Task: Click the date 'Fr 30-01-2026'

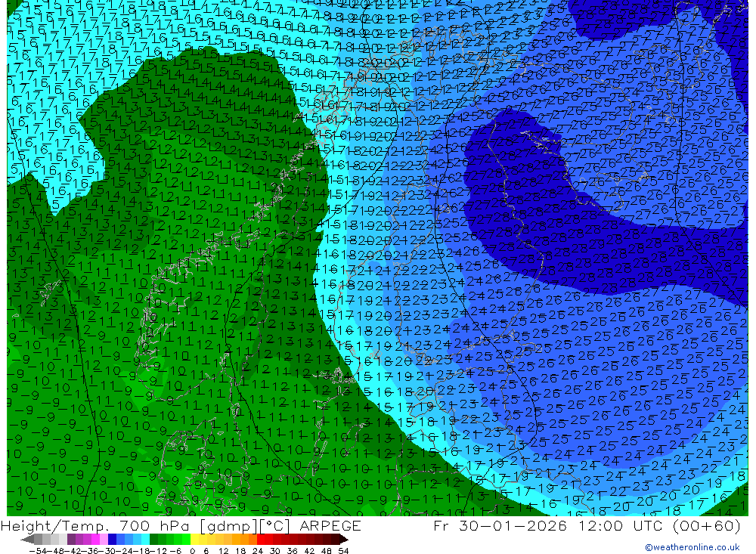Action: point(500,526)
